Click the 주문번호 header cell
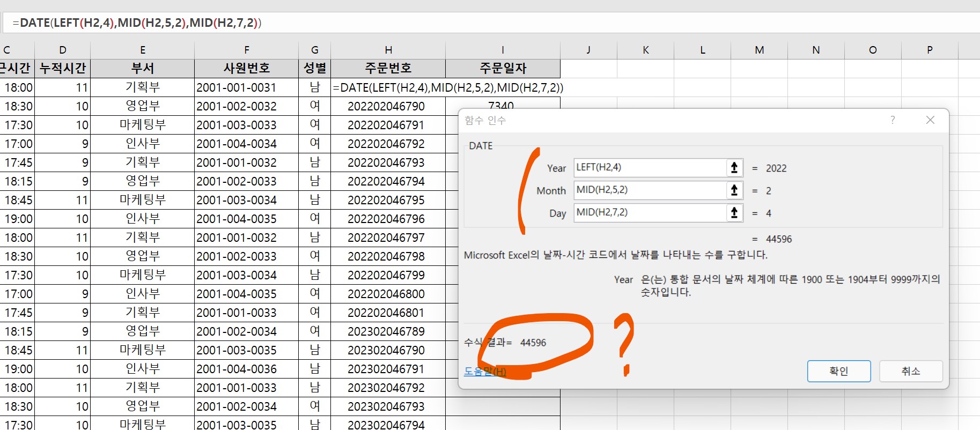The image size is (980, 430). [388, 69]
